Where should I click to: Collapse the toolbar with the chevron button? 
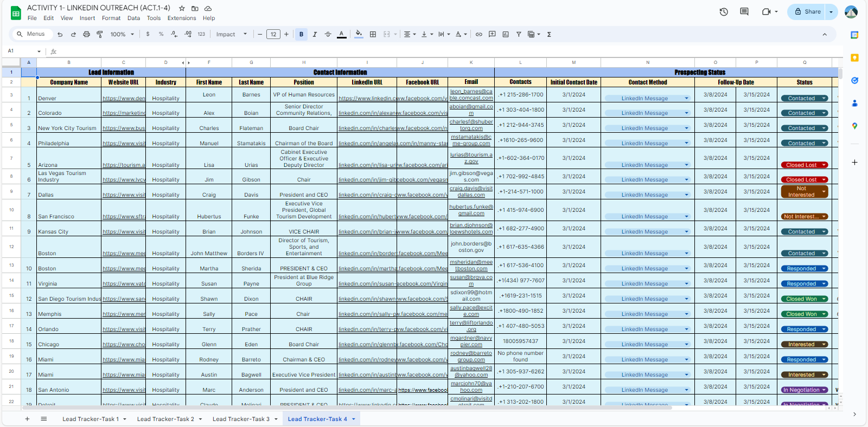tap(825, 34)
